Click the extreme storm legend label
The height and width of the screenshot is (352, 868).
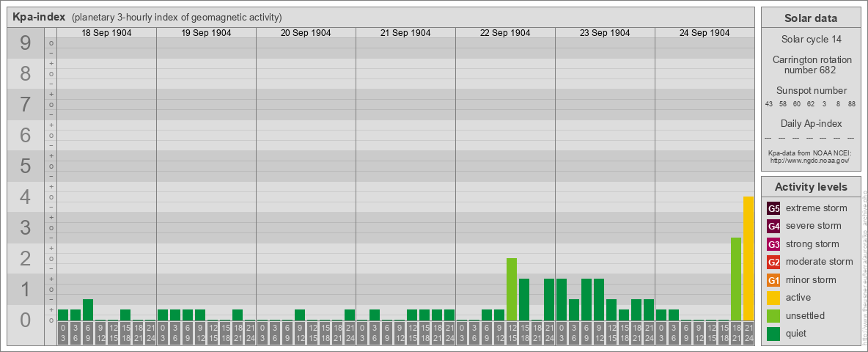click(816, 209)
